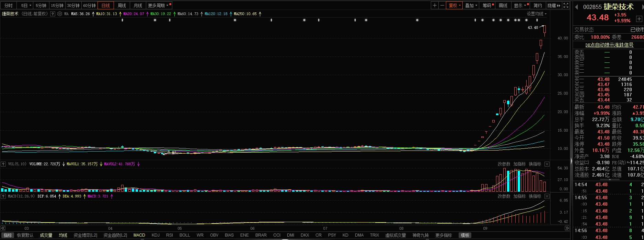Open moving average settings gear icon
Screen dimensions: 644x240
tap(60, 14)
